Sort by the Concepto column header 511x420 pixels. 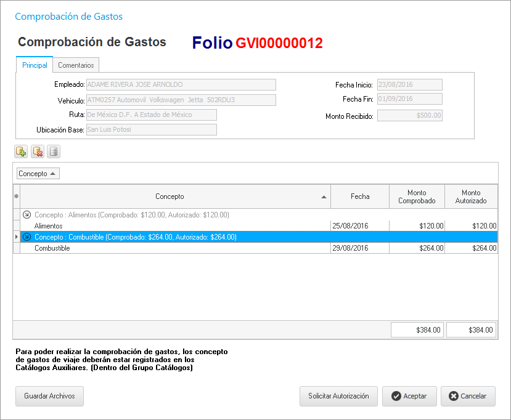(170, 196)
